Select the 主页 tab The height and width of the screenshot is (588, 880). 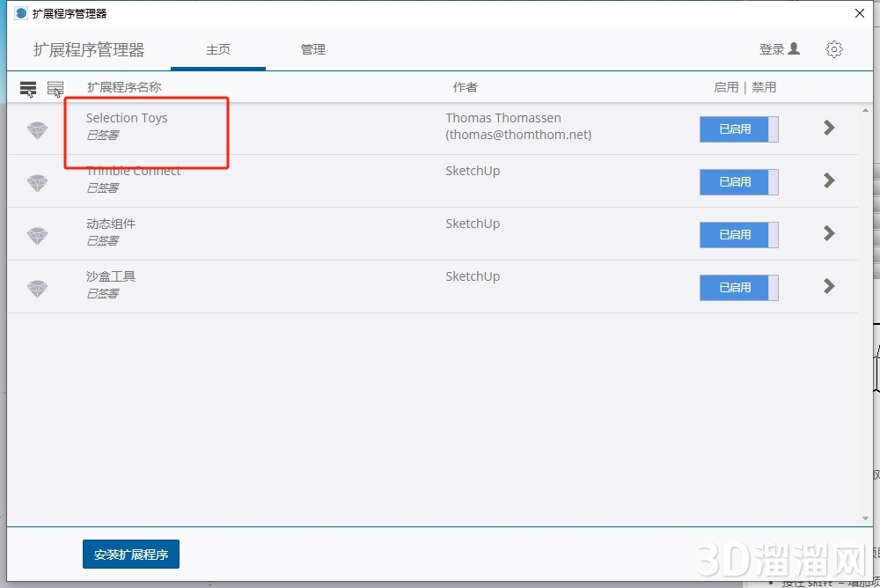218,49
